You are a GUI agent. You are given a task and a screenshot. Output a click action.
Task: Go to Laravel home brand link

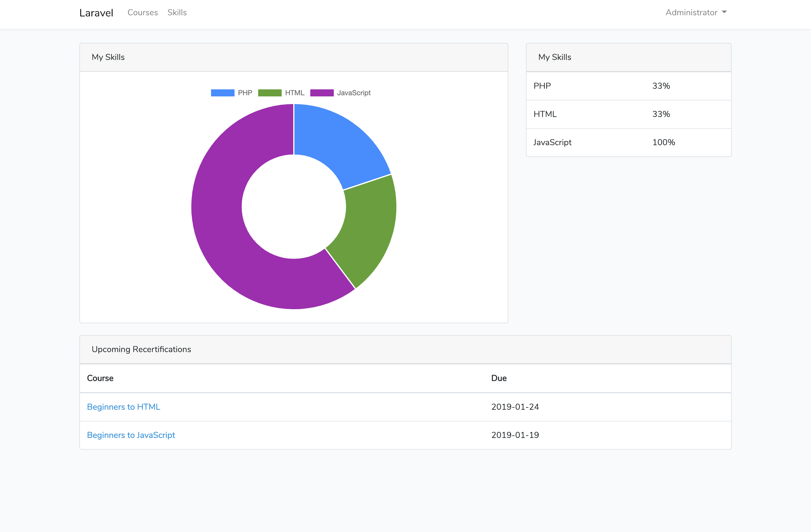coord(96,13)
